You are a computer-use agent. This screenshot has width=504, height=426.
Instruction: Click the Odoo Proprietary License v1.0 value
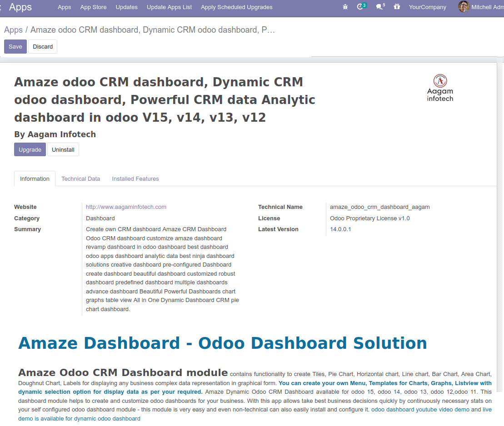pos(369,218)
